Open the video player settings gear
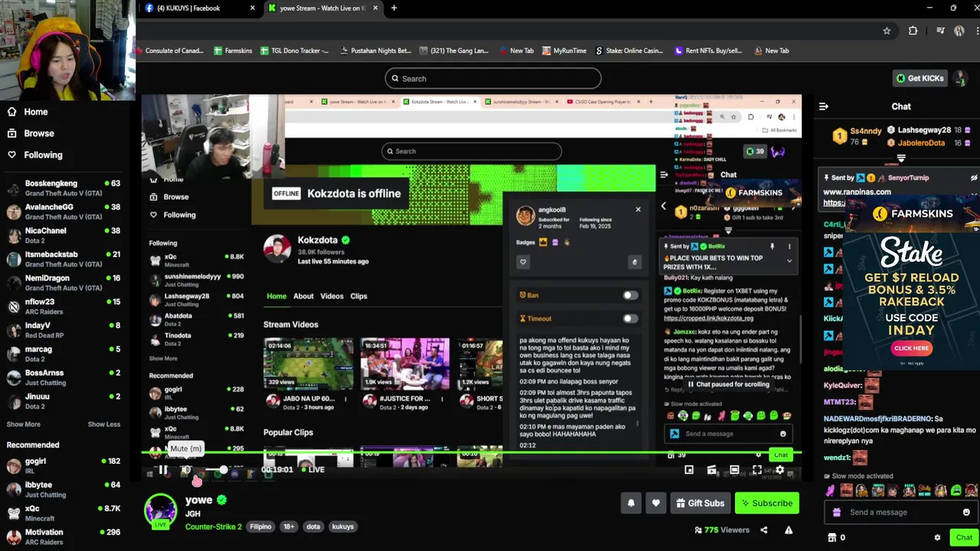The image size is (980, 551). [779, 470]
